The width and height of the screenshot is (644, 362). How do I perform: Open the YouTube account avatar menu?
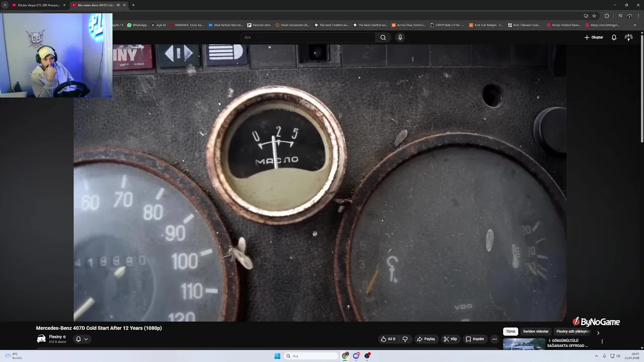tap(628, 37)
